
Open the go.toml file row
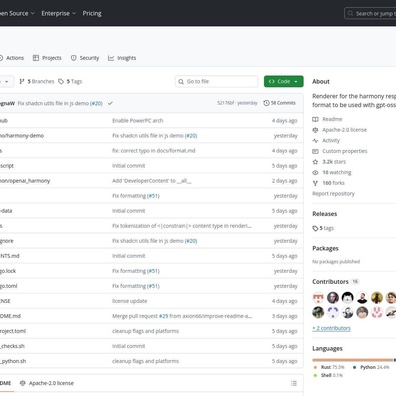(x=9, y=286)
